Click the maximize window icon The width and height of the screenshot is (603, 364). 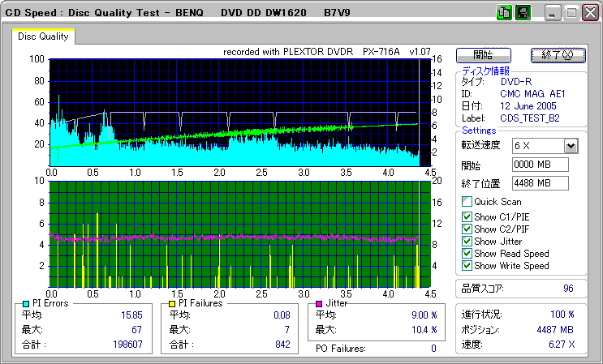point(571,13)
